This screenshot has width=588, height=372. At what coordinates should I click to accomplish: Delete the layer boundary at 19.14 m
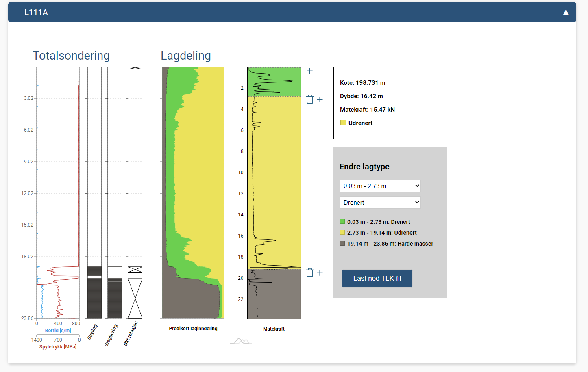(310, 273)
